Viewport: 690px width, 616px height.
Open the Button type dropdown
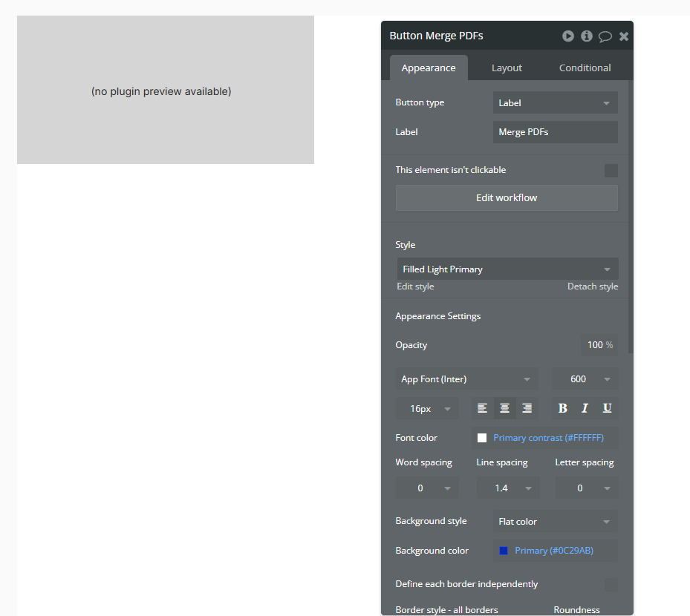tap(555, 102)
